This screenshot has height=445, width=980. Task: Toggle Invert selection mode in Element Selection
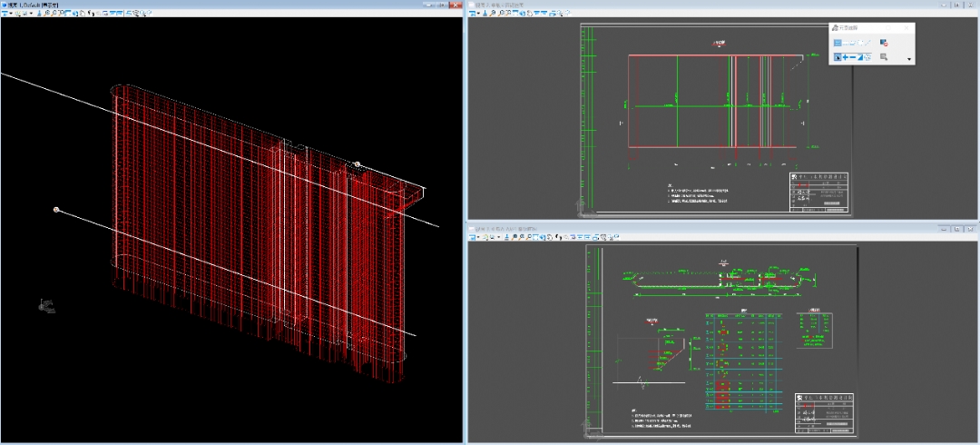point(862,57)
